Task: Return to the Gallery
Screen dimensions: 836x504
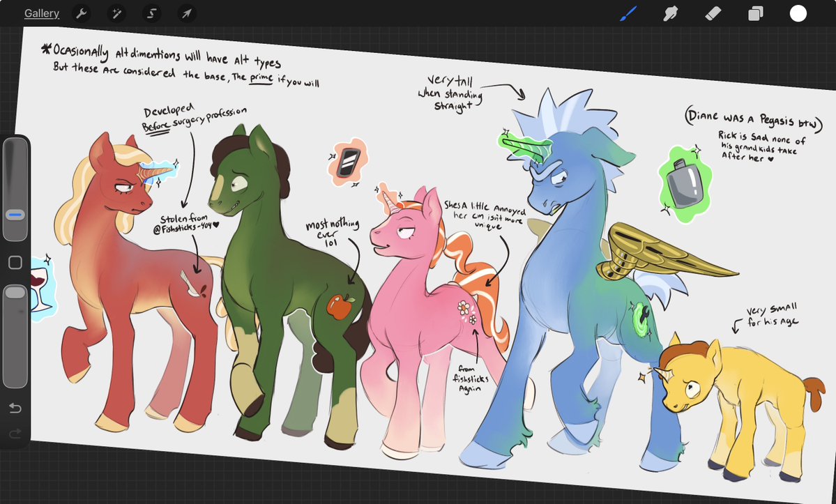Action: (42, 13)
